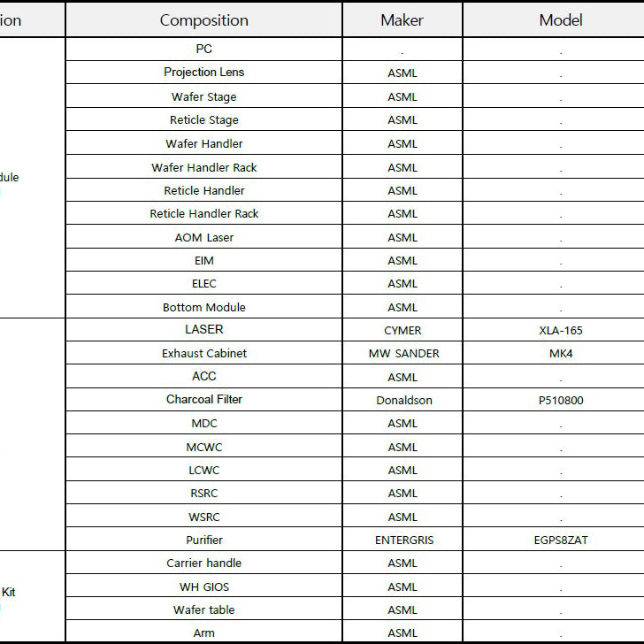Click the Donaldson maker cell
The width and height of the screenshot is (644, 644).
(402, 400)
